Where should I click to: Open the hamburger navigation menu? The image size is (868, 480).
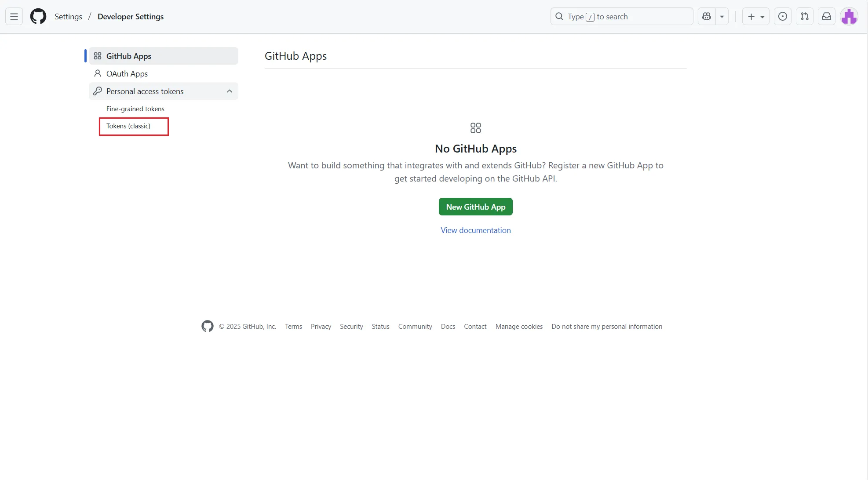pos(14,17)
